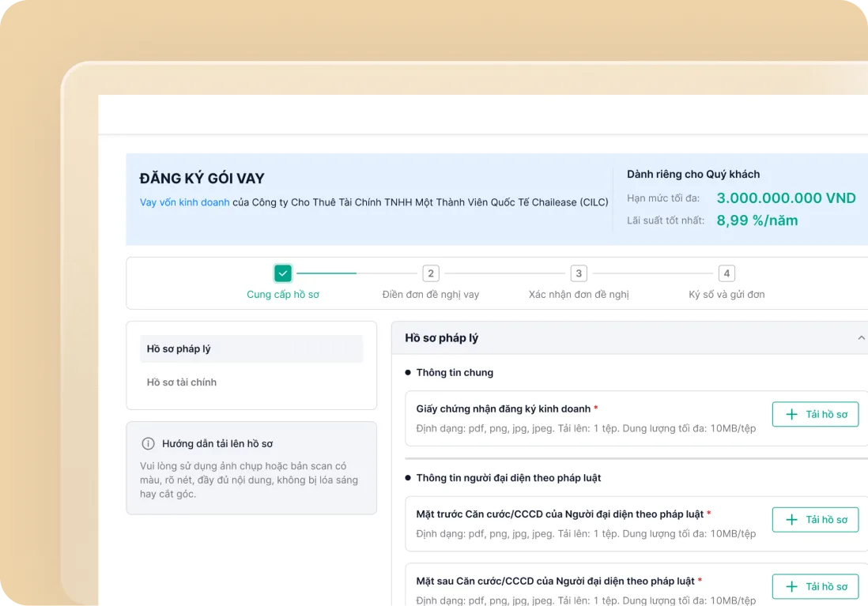Viewport: 868px width, 606px height.
Task: Click the ĐĂNG KÝ GÓI VAY heading
Action: click(202, 179)
